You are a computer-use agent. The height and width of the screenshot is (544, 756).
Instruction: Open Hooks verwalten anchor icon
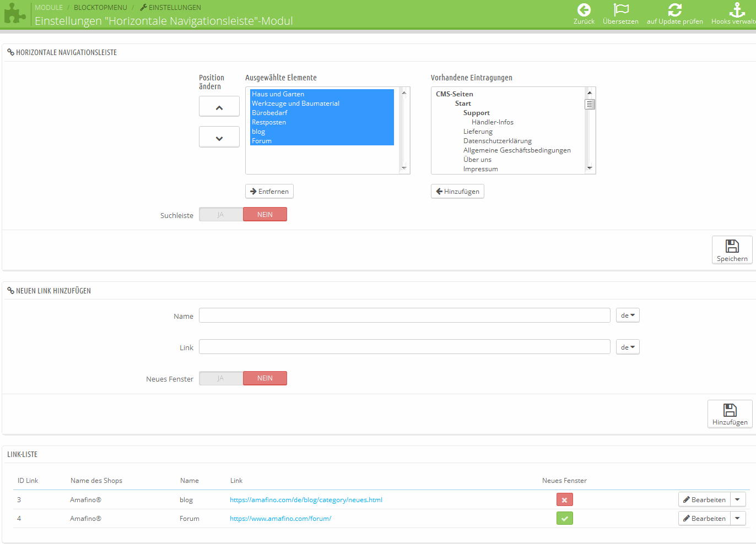tap(737, 10)
